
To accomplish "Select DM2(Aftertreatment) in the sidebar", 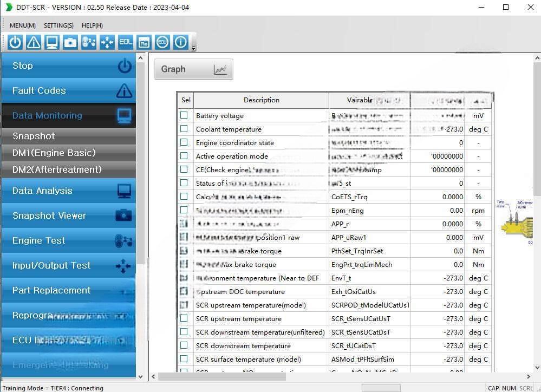I will [x=57, y=169].
